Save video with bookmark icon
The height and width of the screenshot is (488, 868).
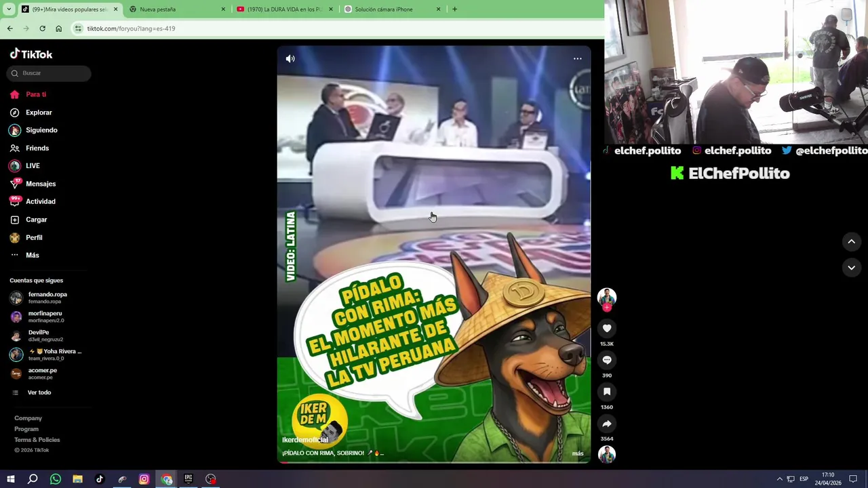point(607,392)
